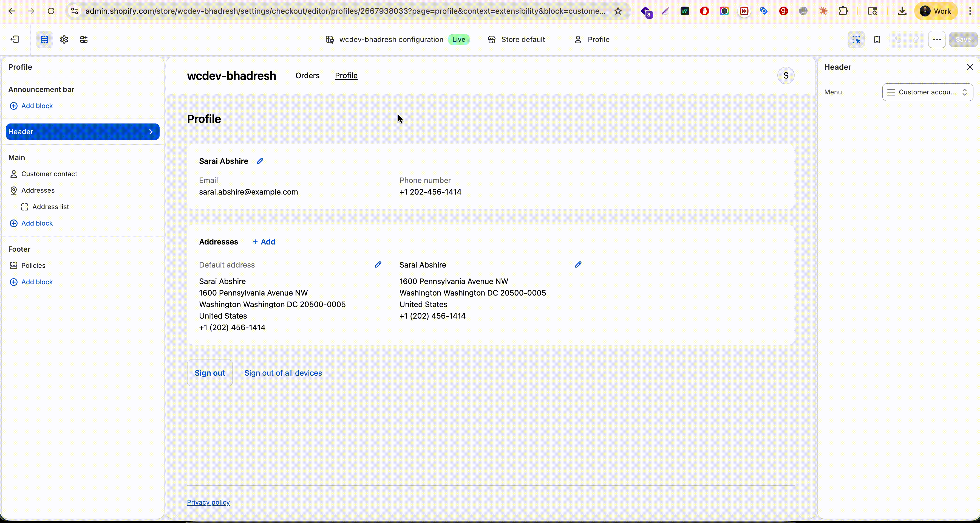The height and width of the screenshot is (523, 980).
Task: Open Store default selector
Action: point(516,40)
